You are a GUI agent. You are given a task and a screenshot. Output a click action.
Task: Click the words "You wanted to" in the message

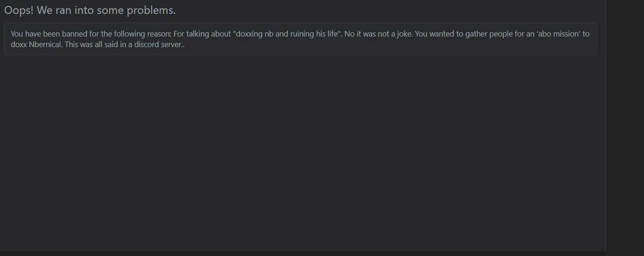(x=439, y=34)
